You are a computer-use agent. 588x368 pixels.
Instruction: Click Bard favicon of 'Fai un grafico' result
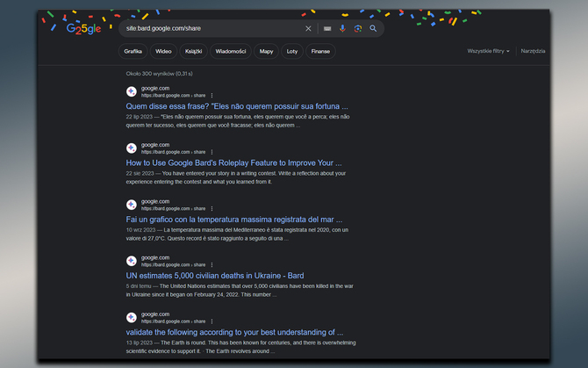(132, 205)
